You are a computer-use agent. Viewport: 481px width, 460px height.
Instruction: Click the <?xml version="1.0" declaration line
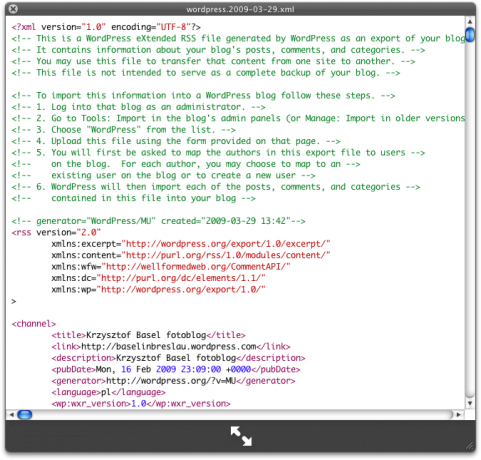click(106, 27)
